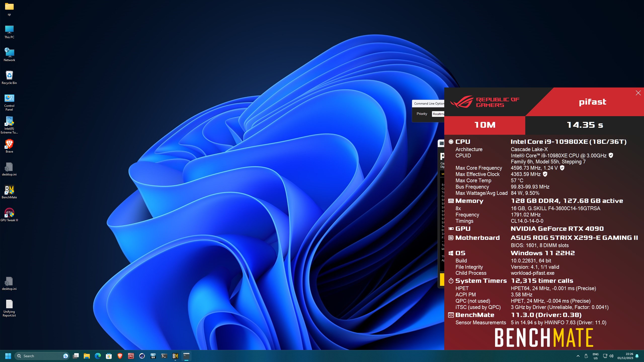Click '11.3.0 (Driver: 0.38)' BenchMate version
Screen dimensions: 644x362
(x=546, y=315)
